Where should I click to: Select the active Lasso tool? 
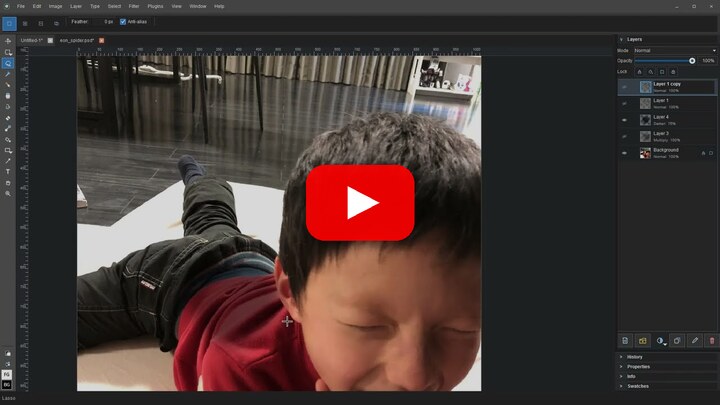click(8, 63)
